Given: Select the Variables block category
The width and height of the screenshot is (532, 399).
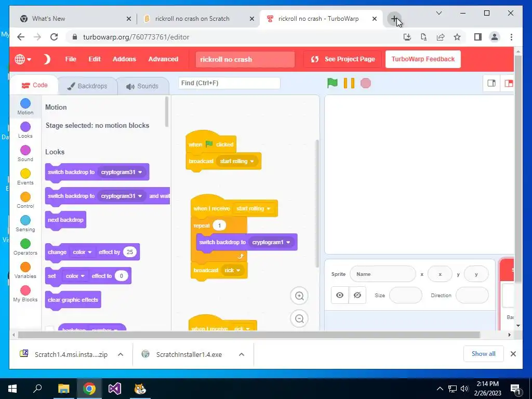Looking at the screenshot, I should click(x=25, y=270).
